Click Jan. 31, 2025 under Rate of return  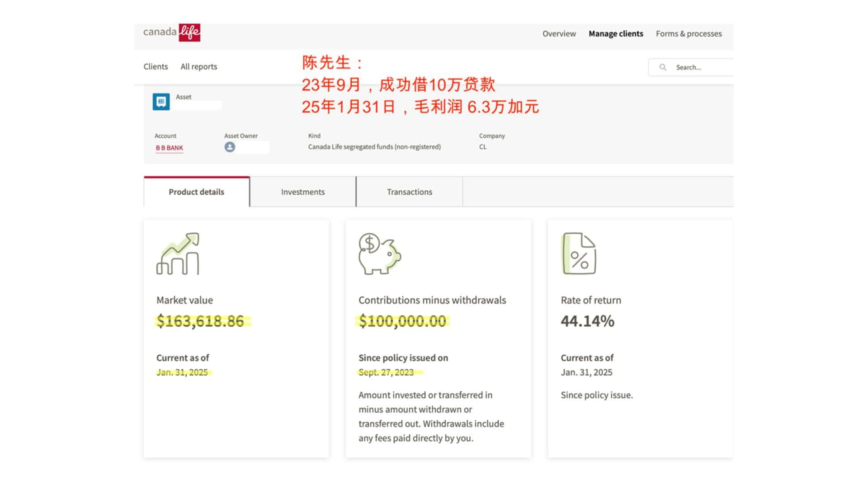point(586,372)
